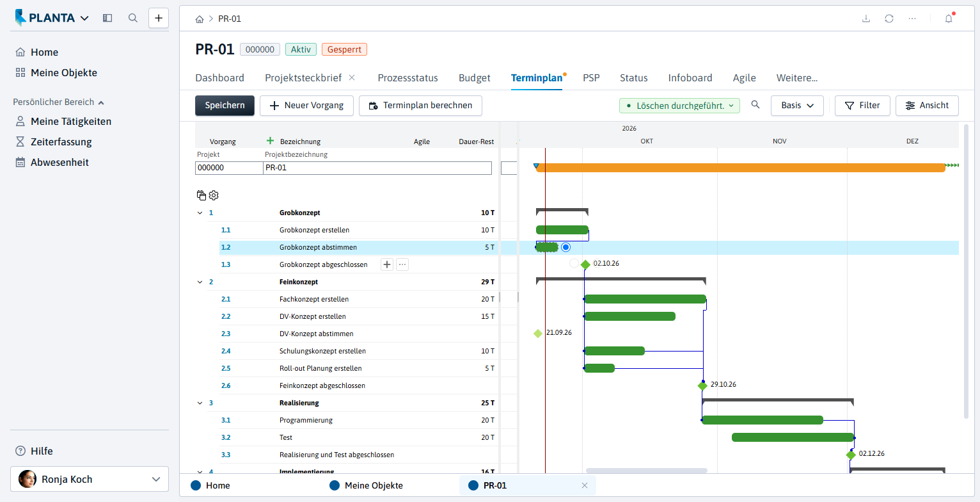The height and width of the screenshot is (502, 980).
Task: Refresh using the circular arrows icon
Action: coord(889,19)
